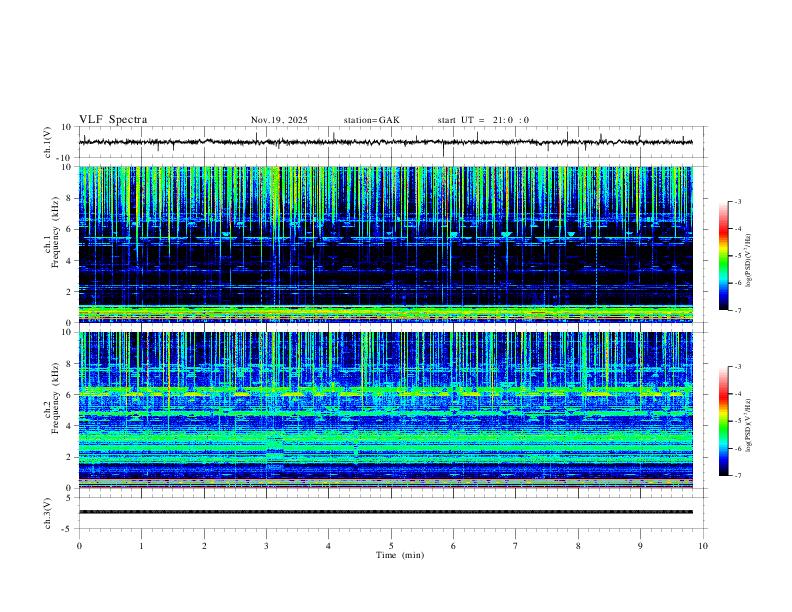Click the 'VLF Spectra' title text
The width and height of the screenshot is (792, 612).
point(113,120)
